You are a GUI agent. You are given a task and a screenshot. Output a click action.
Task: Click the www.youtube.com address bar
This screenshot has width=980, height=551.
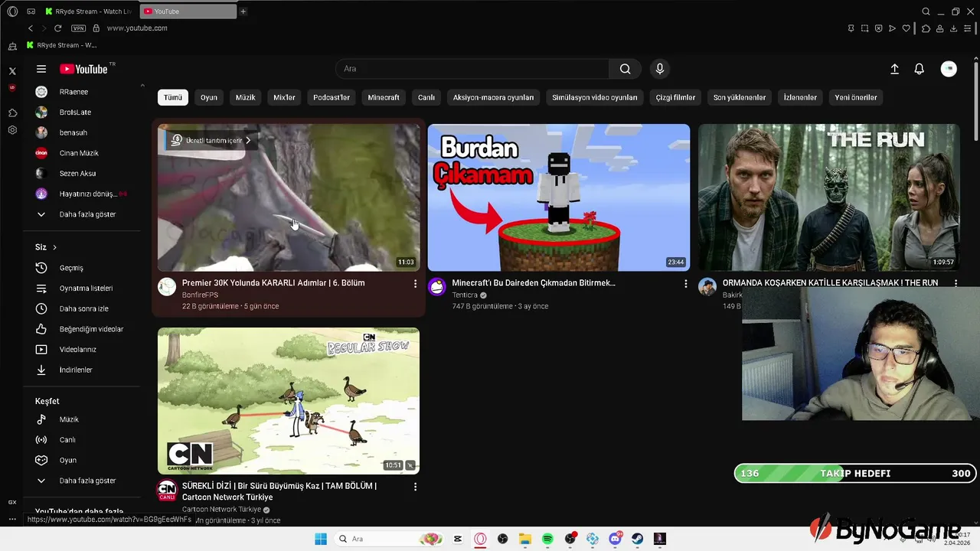137,28
